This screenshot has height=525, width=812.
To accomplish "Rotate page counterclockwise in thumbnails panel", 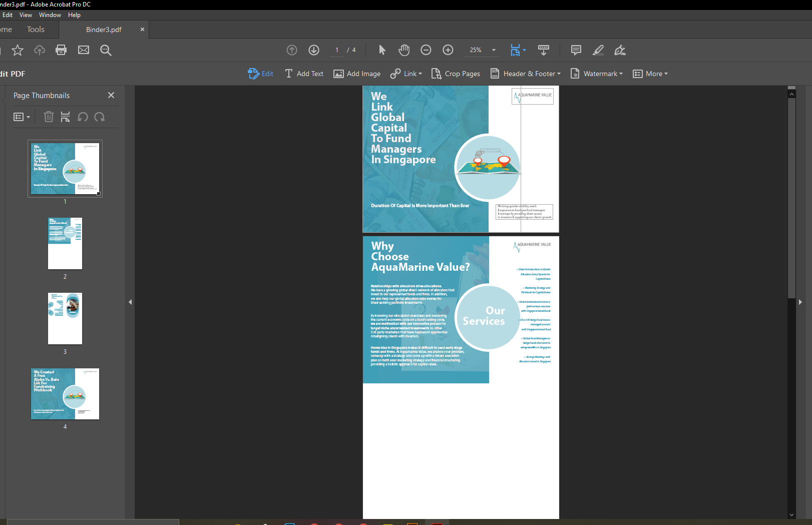I will [x=83, y=117].
